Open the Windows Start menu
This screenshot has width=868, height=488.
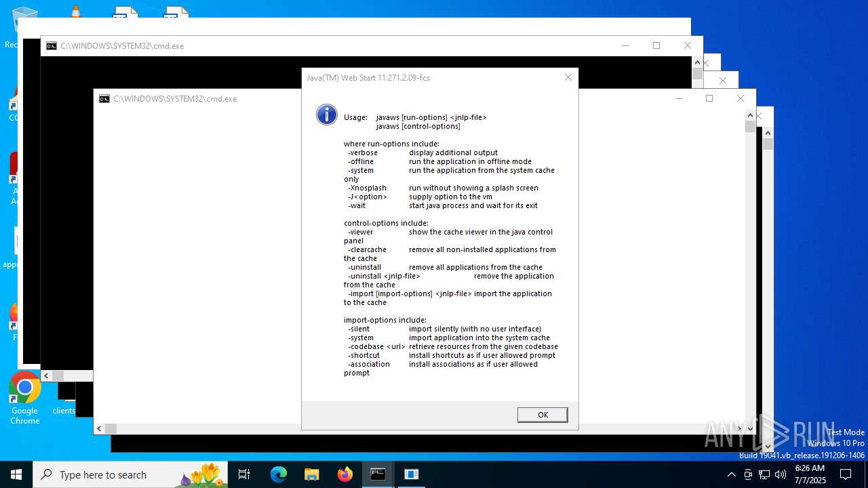pyautogui.click(x=16, y=474)
